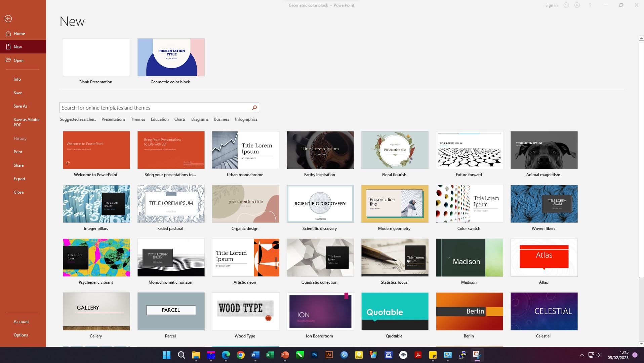Click the Diagrams suggested search
The width and height of the screenshot is (644, 363).
(200, 119)
